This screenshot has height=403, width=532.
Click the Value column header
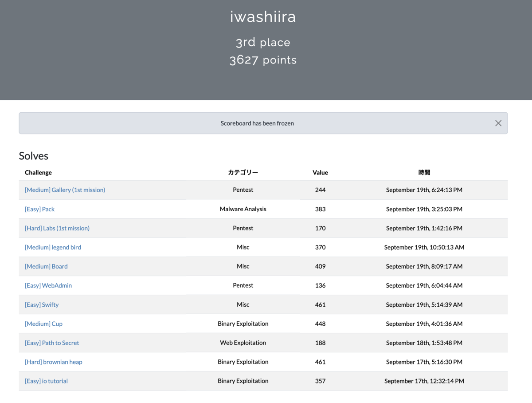[320, 173]
